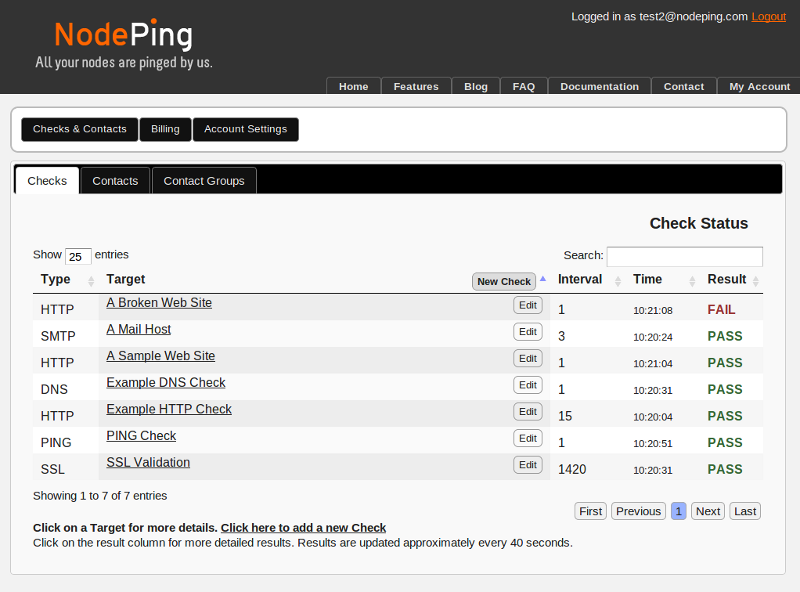Open the PING Check target details
This screenshot has height=592, width=800.
click(141, 436)
